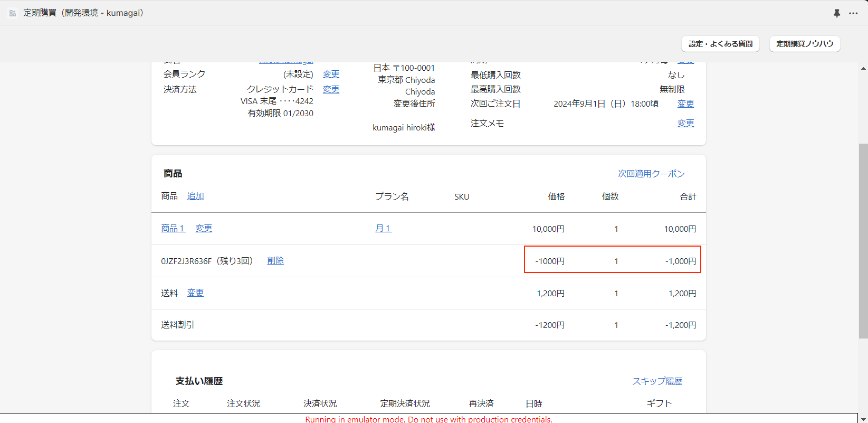Screen dimensions: 868x423
Task: Change payment method via 決済方法 変更 link
Action: click(331, 89)
